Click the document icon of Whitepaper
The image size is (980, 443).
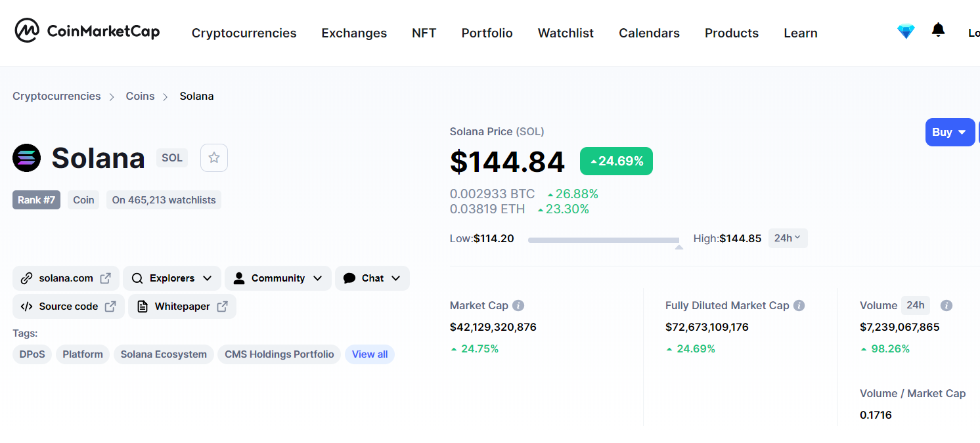point(143,306)
